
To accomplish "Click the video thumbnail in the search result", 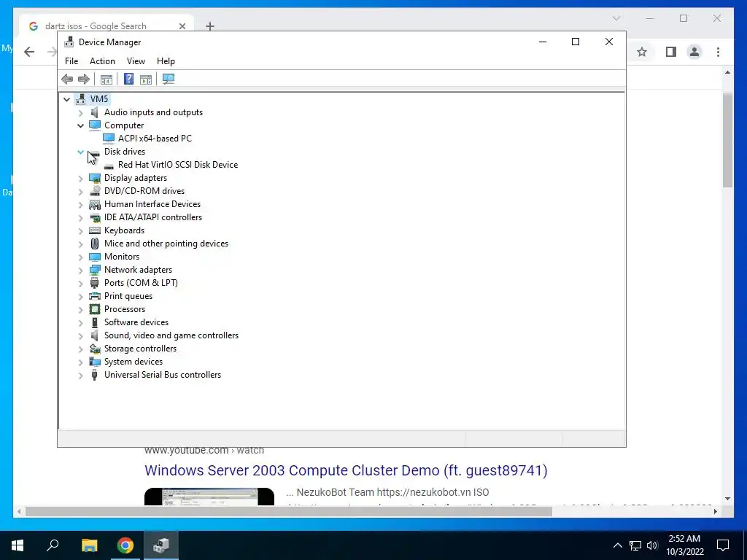I will [x=209, y=496].
